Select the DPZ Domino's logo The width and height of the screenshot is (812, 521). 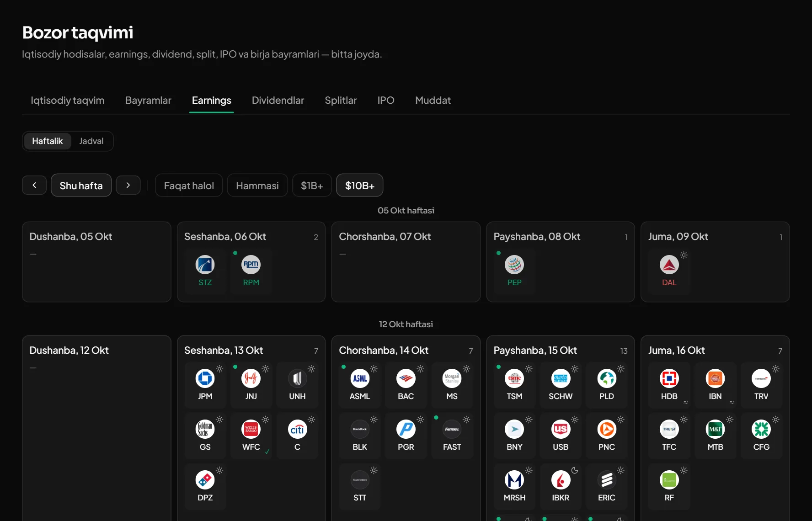pyautogui.click(x=205, y=480)
